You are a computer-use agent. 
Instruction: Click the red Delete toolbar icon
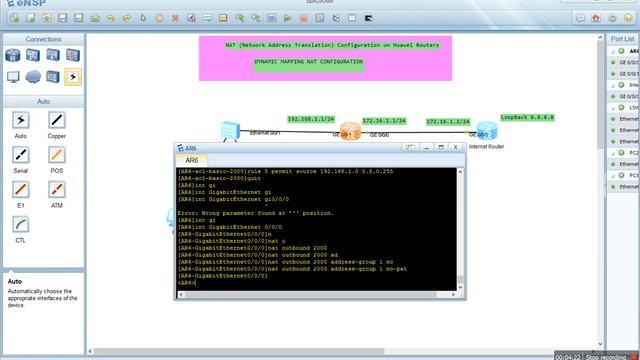tap(175, 18)
